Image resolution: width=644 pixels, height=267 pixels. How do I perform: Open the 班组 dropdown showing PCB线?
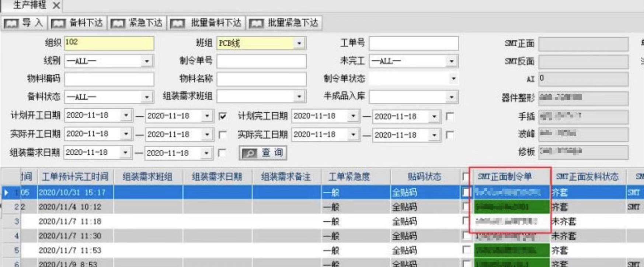[299, 43]
